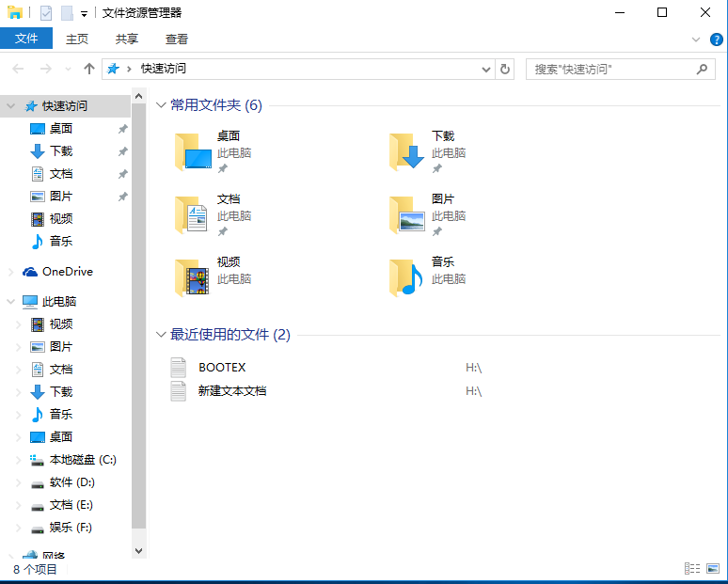Open the 下载 folder in 常用文件夹
This screenshot has width=728, height=584.
click(407, 151)
